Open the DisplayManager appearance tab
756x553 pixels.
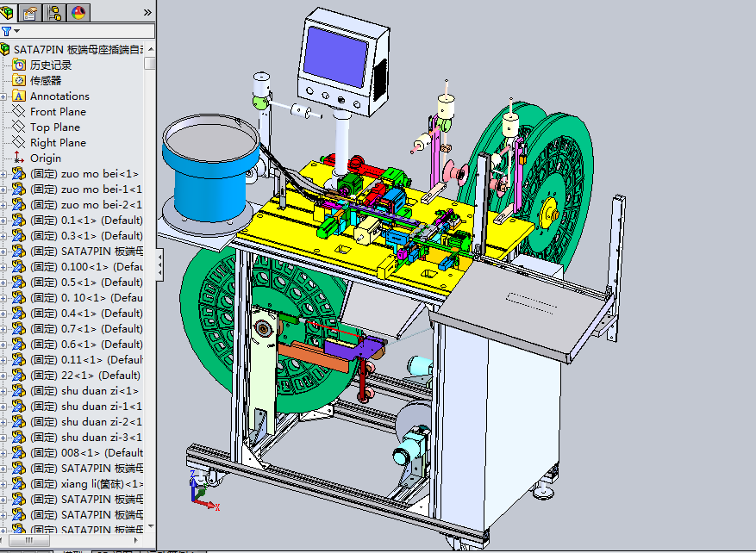pyautogui.click(x=78, y=12)
